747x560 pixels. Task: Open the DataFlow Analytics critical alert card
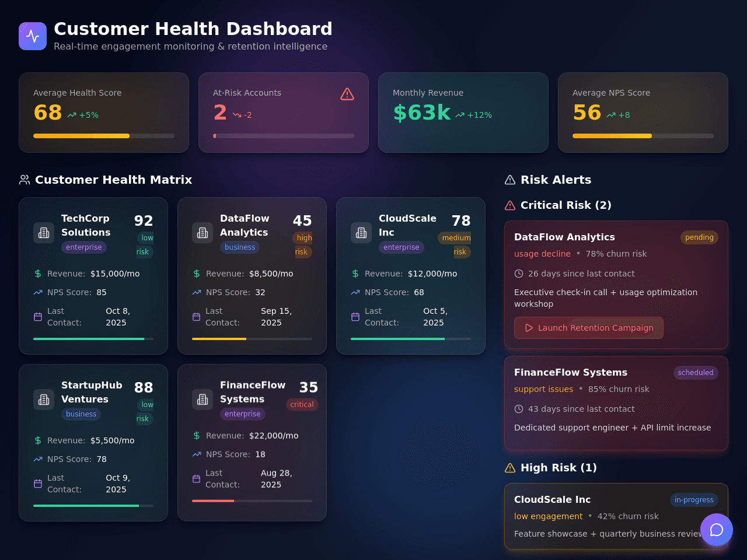tap(616, 285)
